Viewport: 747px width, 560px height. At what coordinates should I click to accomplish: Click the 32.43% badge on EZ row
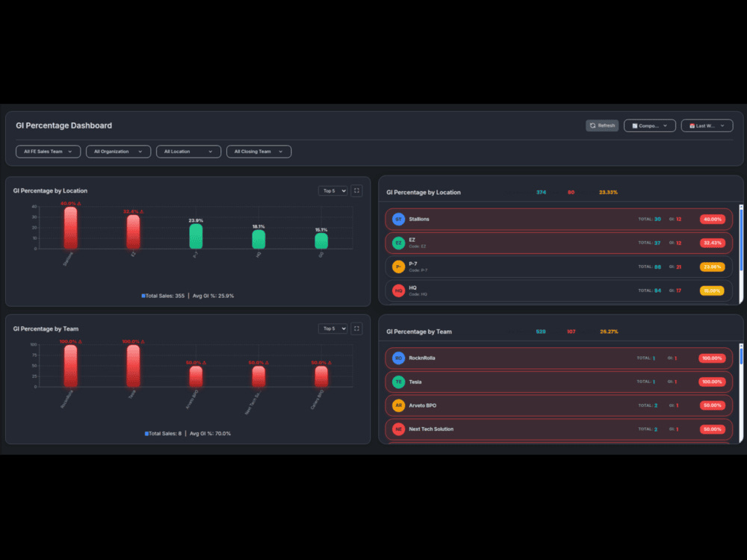(x=712, y=243)
